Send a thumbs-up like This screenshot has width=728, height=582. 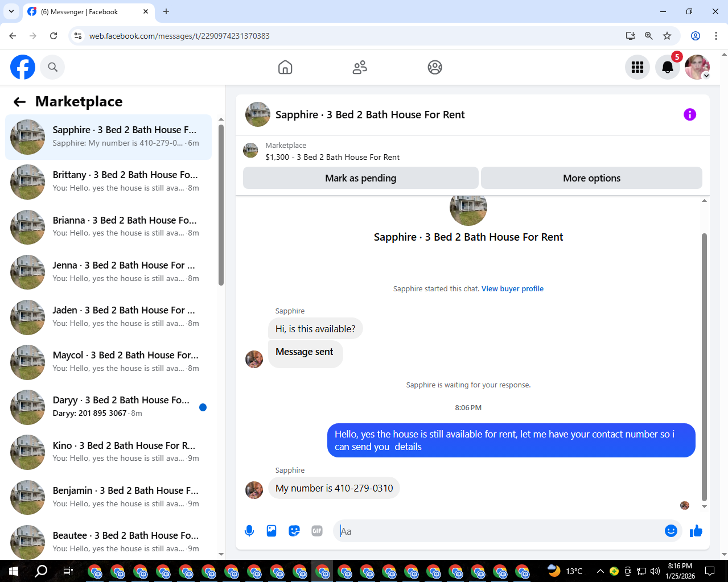point(696,531)
